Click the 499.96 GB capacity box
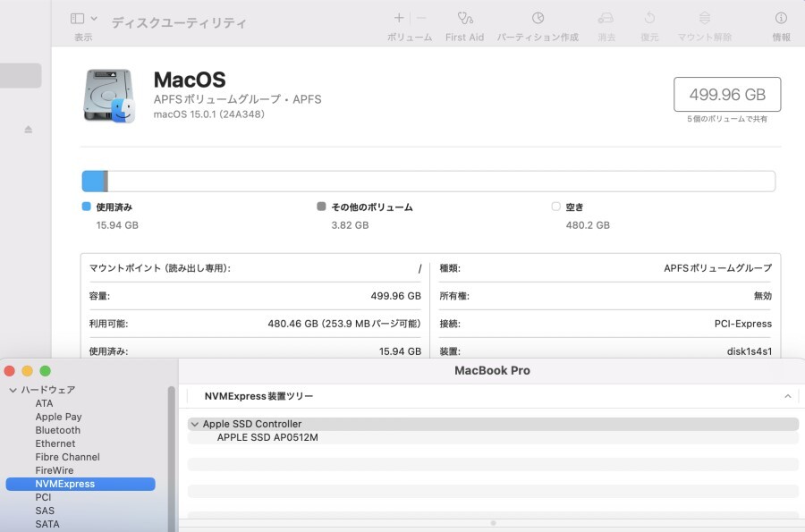This screenshot has height=532, width=805. 727,92
